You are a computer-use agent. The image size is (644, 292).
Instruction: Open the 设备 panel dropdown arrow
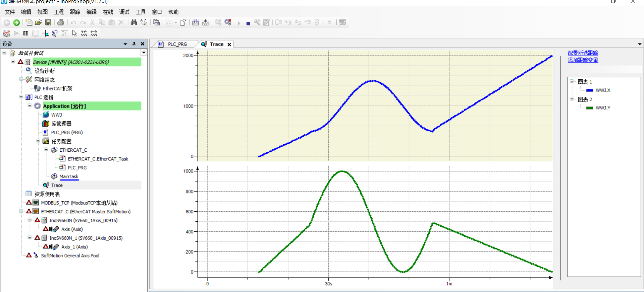click(125, 44)
